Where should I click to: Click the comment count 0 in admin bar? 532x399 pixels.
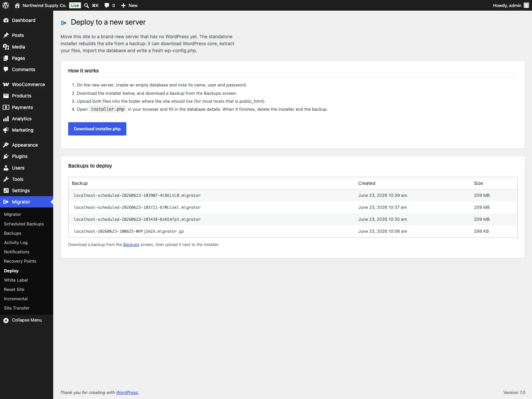114,5
